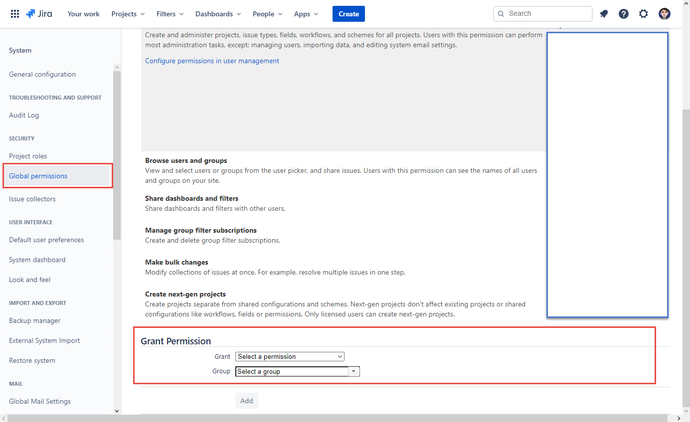
Task: Open Issue collectors in sidebar
Action: click(x=32, y=199)
